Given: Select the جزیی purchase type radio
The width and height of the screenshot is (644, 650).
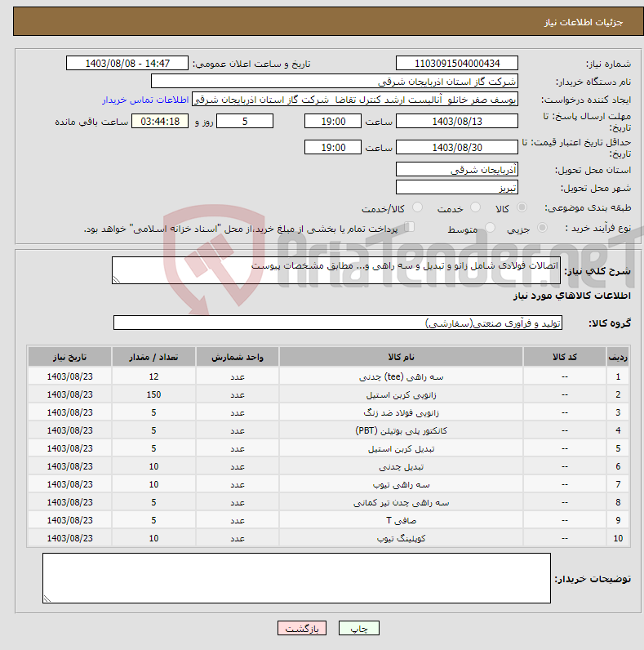Looking at the screenshot, I should coord(542,228).
